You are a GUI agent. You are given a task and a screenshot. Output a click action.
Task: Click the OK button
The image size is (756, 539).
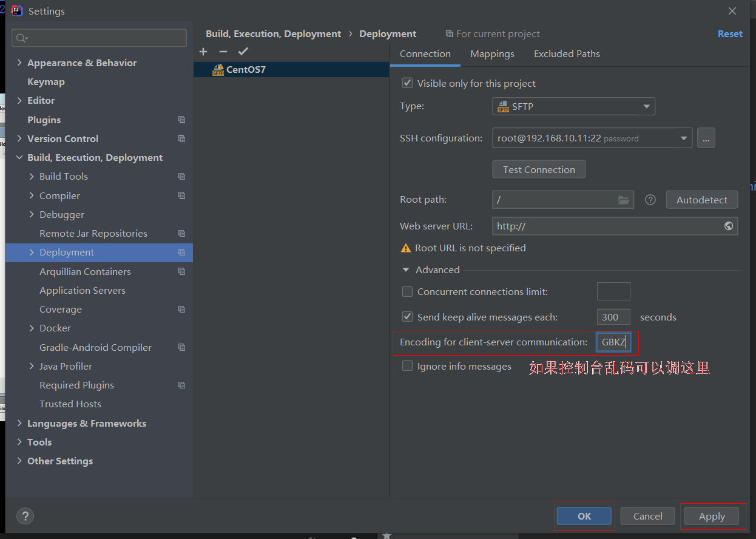584,516
